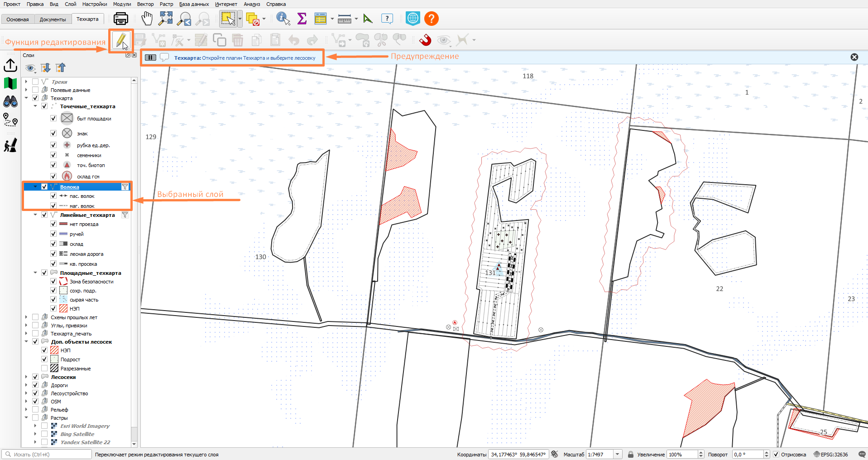Image resolution: width=868 pixels, height=460 pixels.
Task: Collapse the Техкарта group
Action: pos(26,98)
